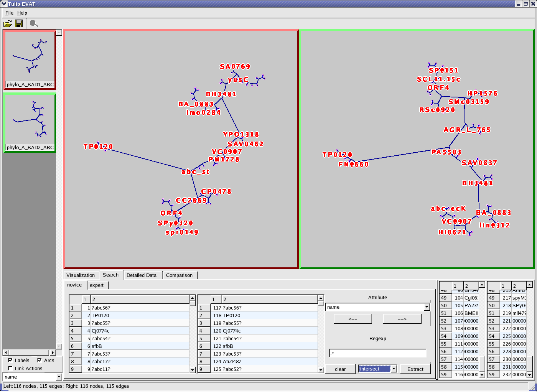This screenshot has height=392, width=537.
Task: Switch to the Detailed Data tab
Action: 142,275
